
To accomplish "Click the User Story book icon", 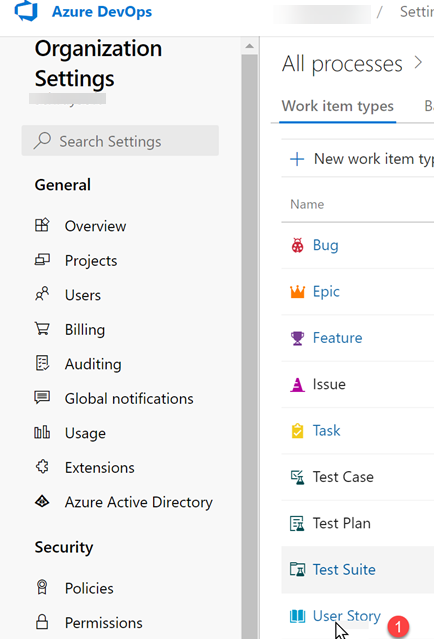I will (297, 616).
